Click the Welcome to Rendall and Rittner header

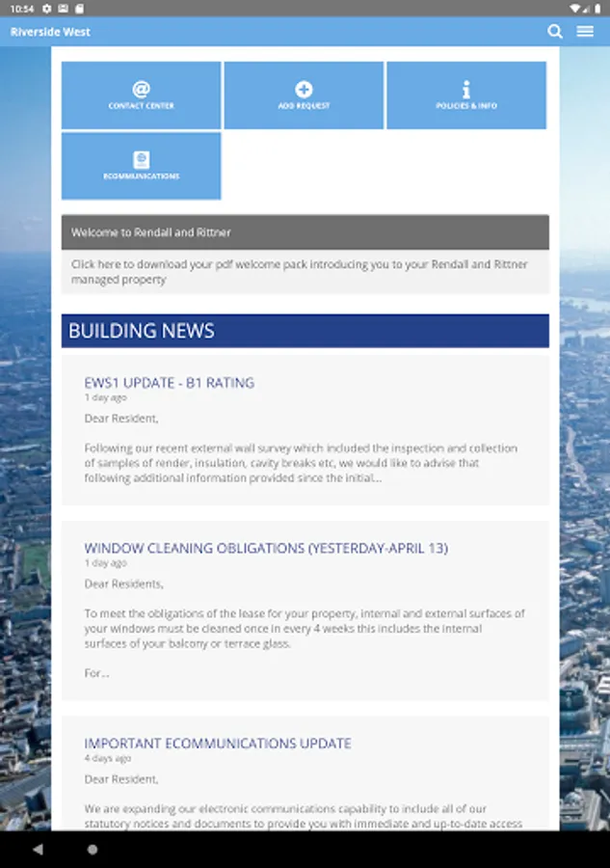(305, 232)
